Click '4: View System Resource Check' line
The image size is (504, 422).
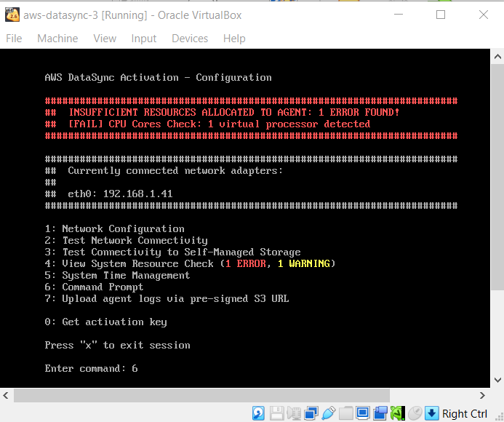(190, 263)
